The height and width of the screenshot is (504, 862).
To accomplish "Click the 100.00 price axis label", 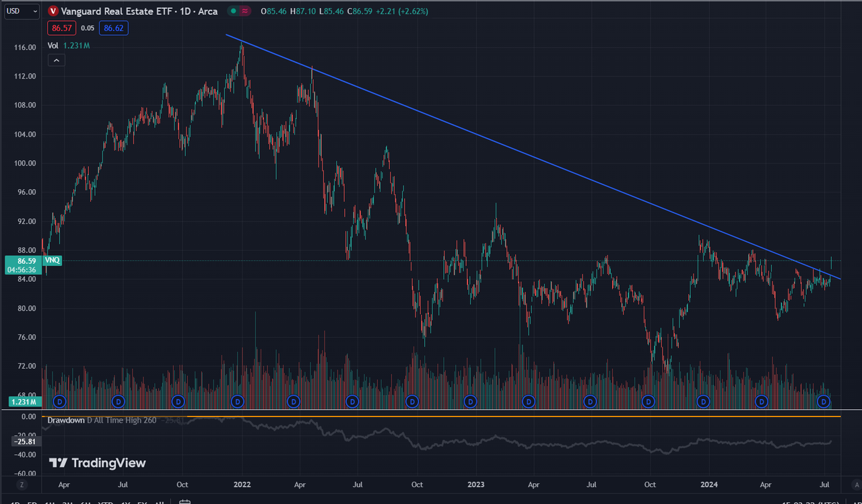I will pos(25,164).
